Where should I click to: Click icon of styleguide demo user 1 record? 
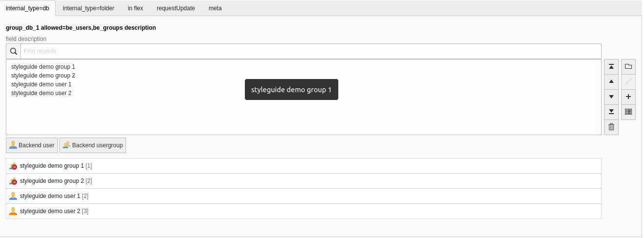click(13, 196)
